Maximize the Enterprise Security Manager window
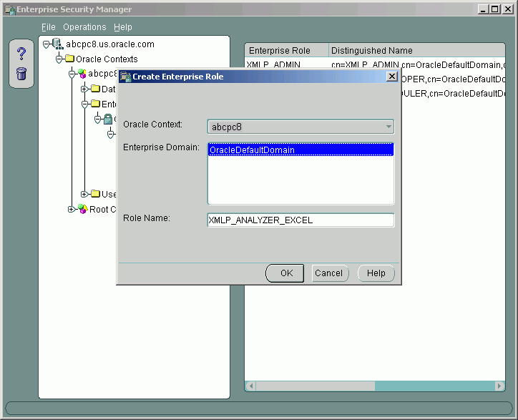Viewport: 518px width, 420px height. pos(495,9)
